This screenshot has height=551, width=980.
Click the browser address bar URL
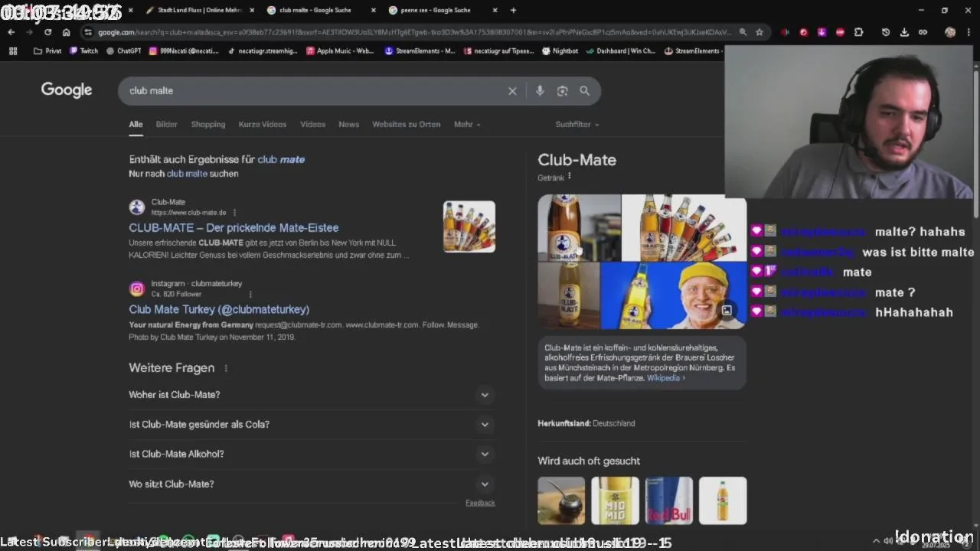pos(413,32)
